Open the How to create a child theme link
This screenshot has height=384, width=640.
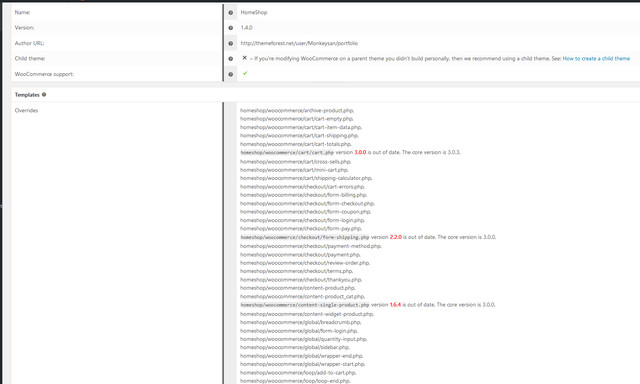point(596,59)
